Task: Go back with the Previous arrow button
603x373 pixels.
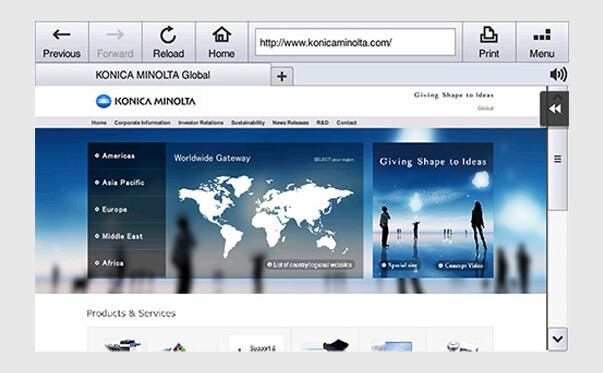Action: click(62, 42)
